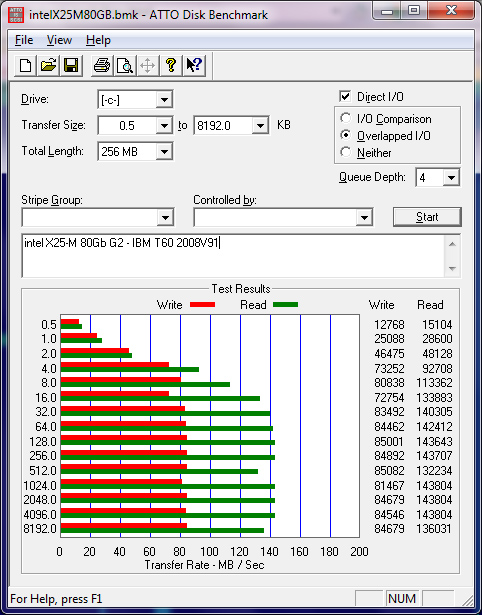Screen dimensions: 482x615
Task: Select the Neither radio button
Action: tap(346, 152)
